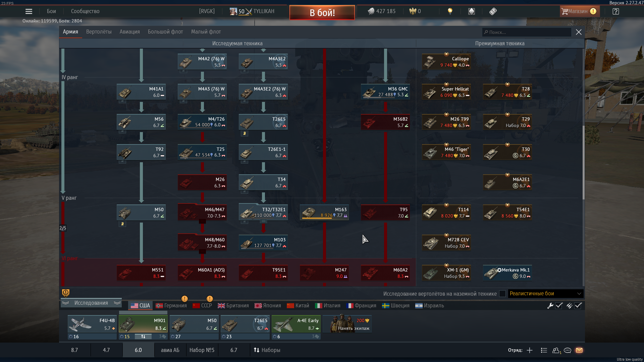Open the Сообщество menu

point(85,11)
